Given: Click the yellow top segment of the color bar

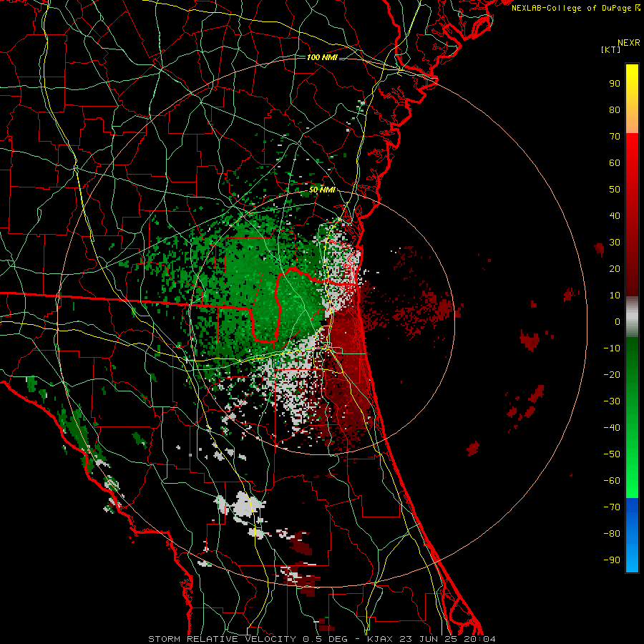Looking at the screenshot, I should [632, 99].
